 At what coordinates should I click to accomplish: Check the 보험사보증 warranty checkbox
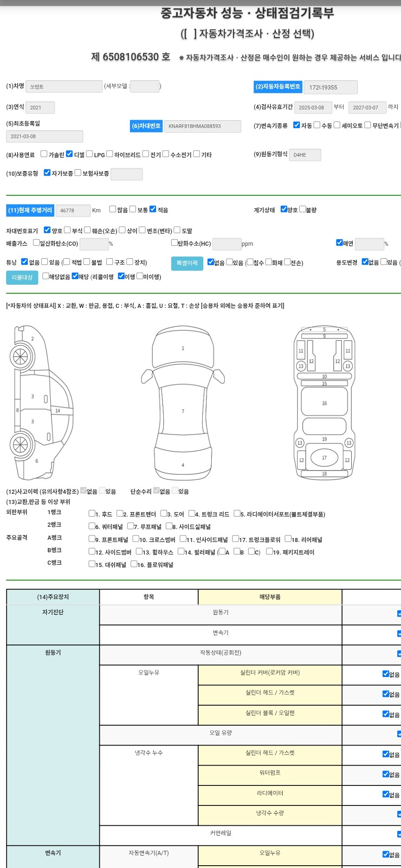tap(78, 173)
